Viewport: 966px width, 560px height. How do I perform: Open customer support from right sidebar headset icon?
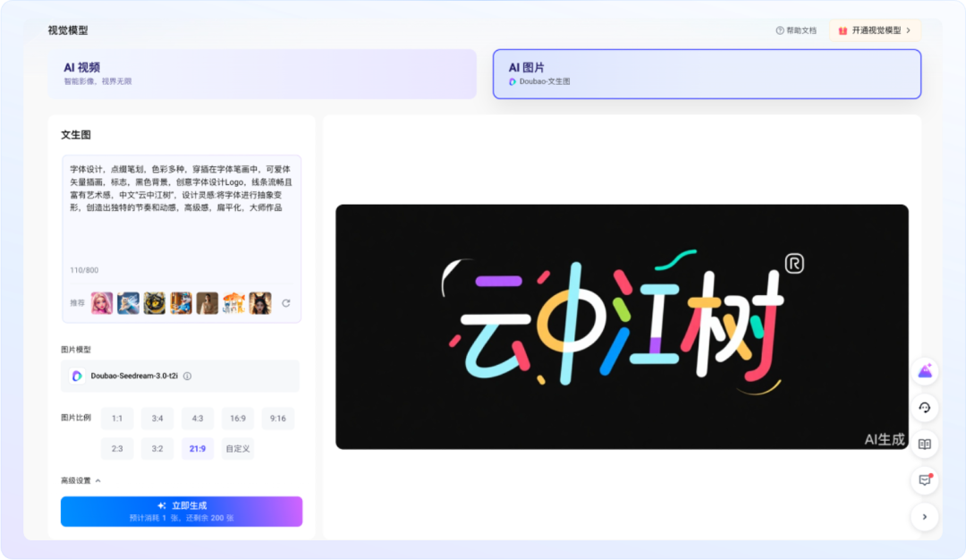coord(925,408)
